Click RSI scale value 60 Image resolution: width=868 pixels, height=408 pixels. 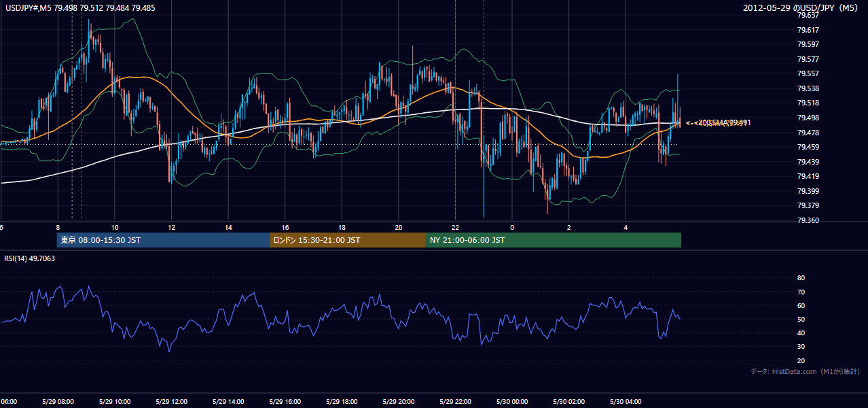[801, 305]
